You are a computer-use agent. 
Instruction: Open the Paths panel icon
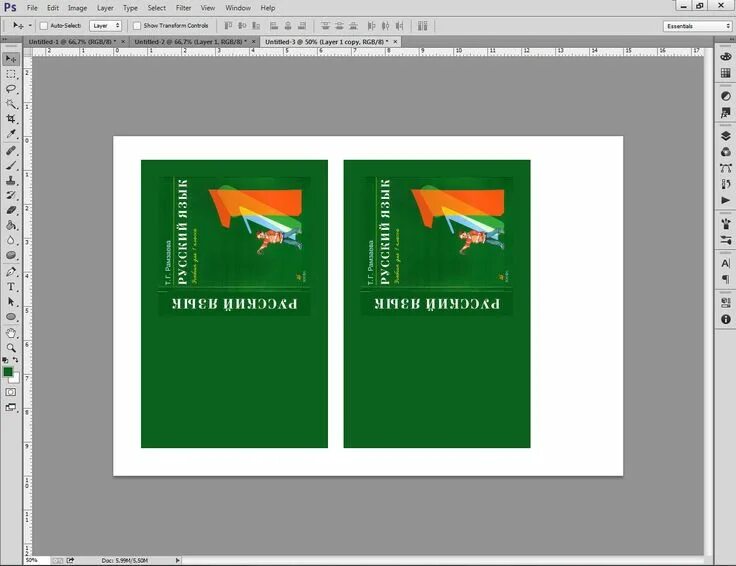[726, 168]
